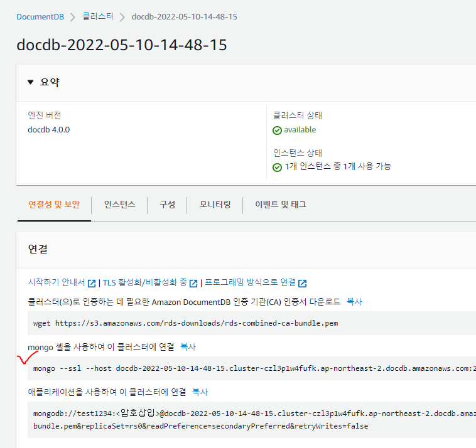This screenshot has height=448, width=476.
Task: Click the instance status green check icon
Action: click(277, 167)
